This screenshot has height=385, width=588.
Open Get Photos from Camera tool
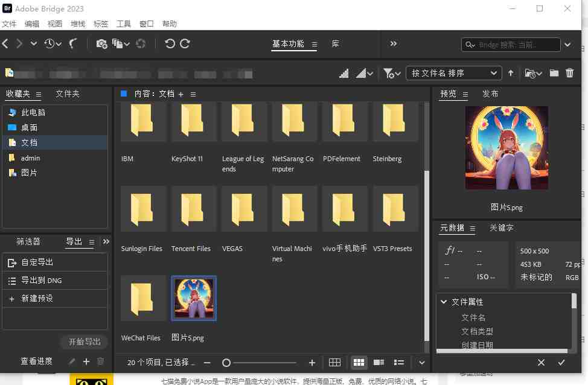pyautogui.click(x=102, y=44)
